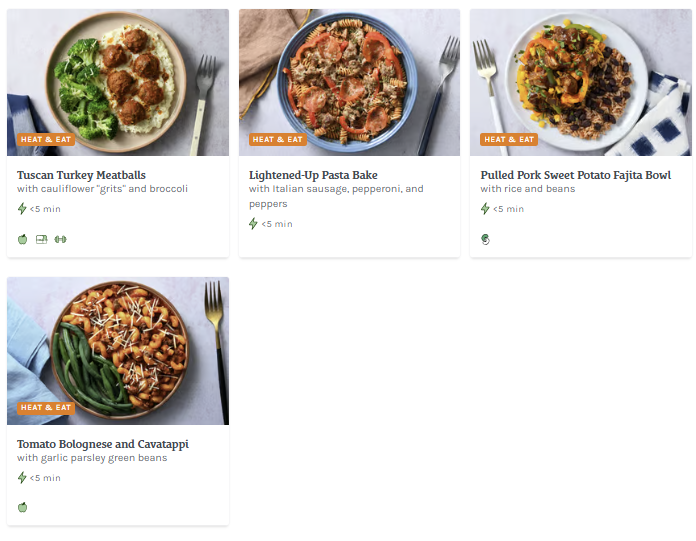
Task: Select the Pulled Pork Sweet Potato Fajita Bowl title
Action: click(x=575, y=175)
